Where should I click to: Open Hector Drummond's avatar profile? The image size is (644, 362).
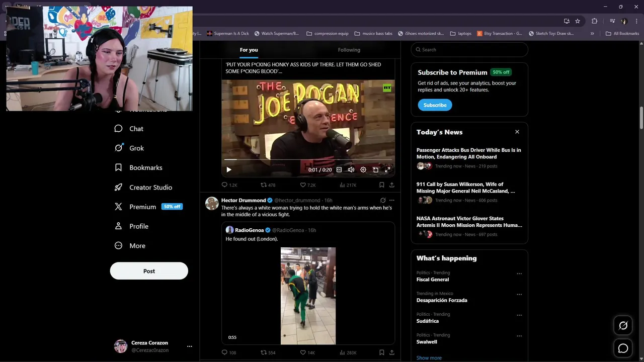pos(212,203)
